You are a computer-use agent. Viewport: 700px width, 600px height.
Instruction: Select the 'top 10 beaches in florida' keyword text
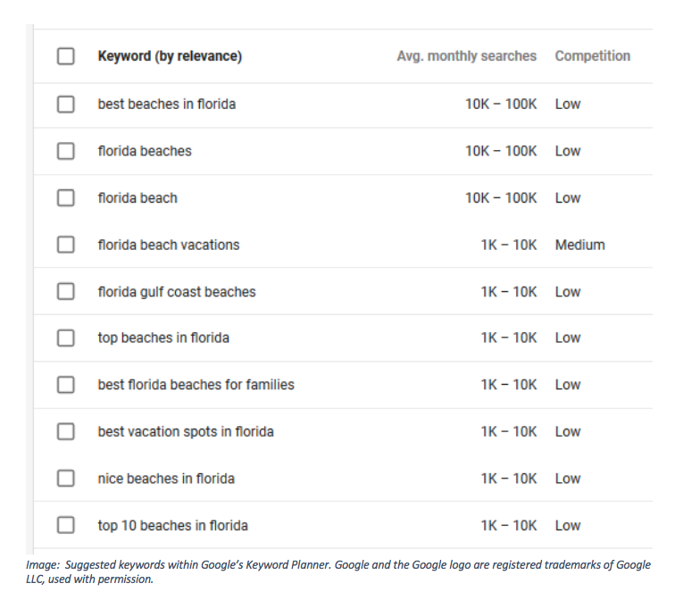click(172, 525)
